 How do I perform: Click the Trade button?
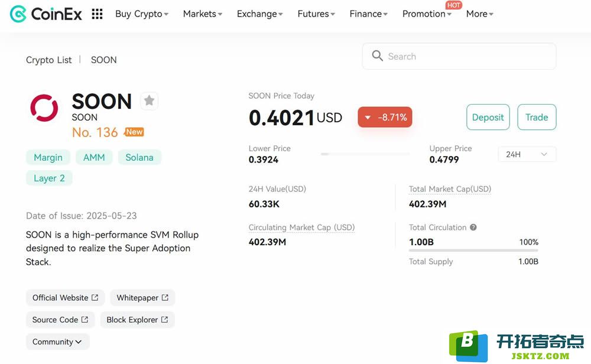click(537, 117)
